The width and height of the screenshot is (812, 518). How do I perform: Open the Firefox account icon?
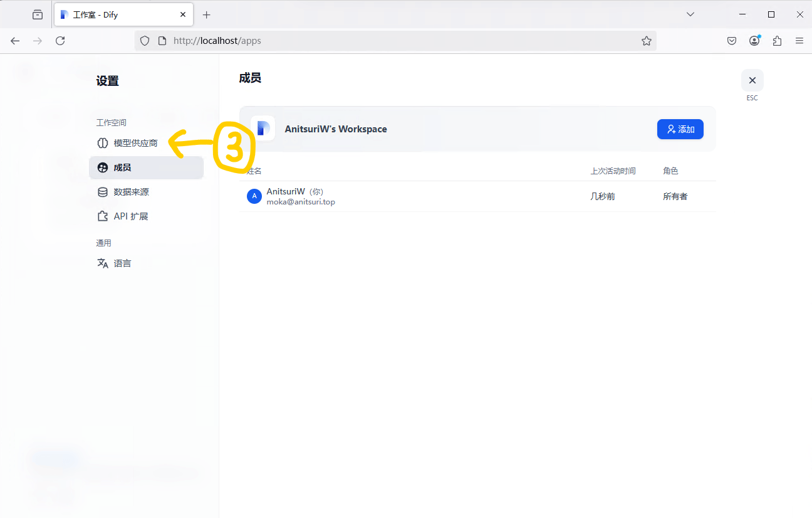754,41
